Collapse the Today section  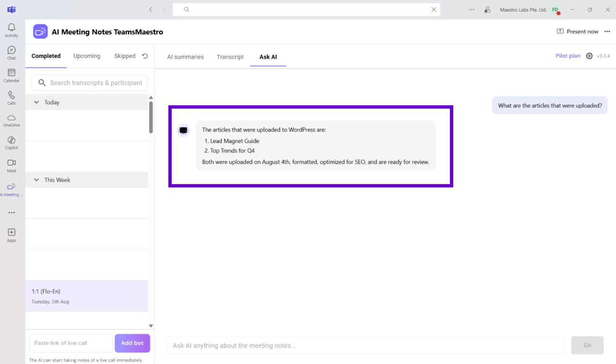[x=37, y=102]
